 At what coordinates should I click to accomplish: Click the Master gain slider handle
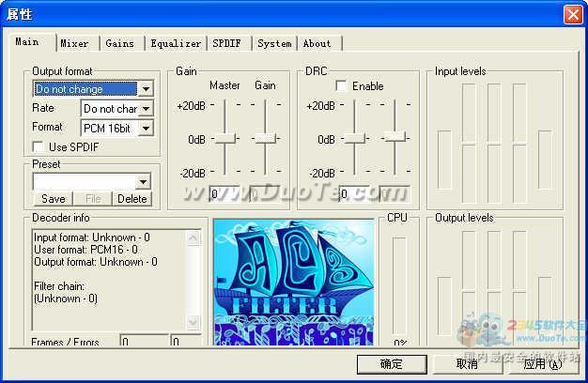(x=224, y=138)
